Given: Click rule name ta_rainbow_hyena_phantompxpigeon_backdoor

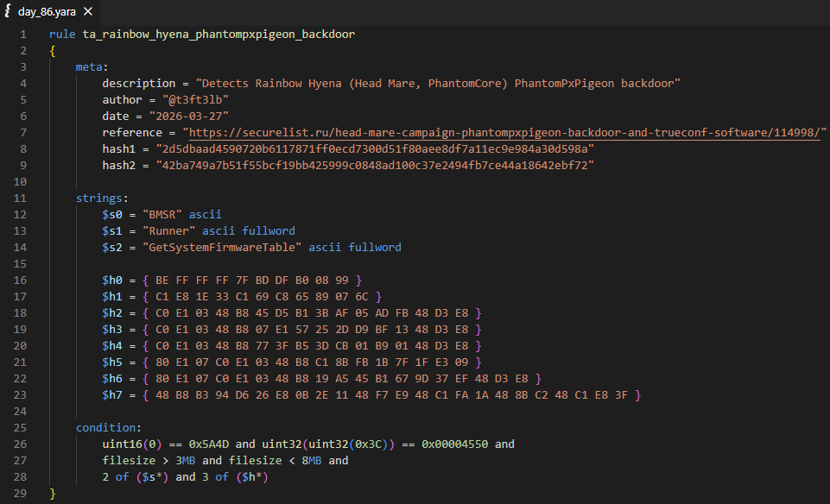Looking at the screenshot, I should pos(219,35).
